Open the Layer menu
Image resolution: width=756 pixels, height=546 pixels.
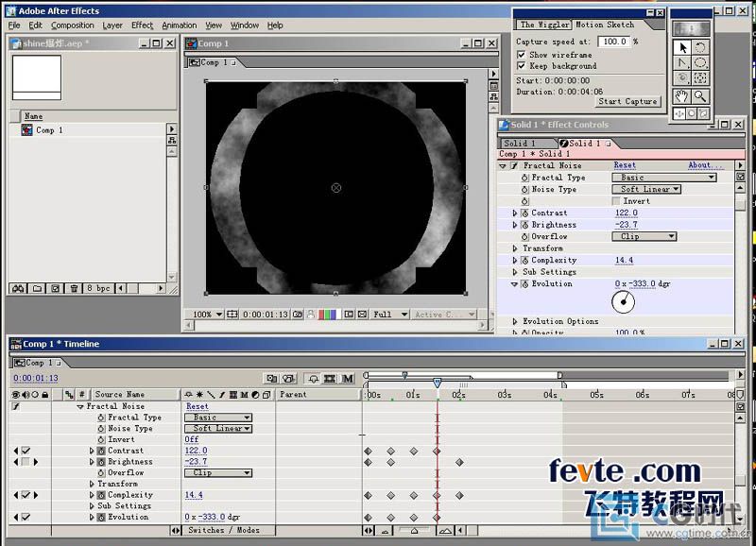pyautogui.click(x=112, y=26)
